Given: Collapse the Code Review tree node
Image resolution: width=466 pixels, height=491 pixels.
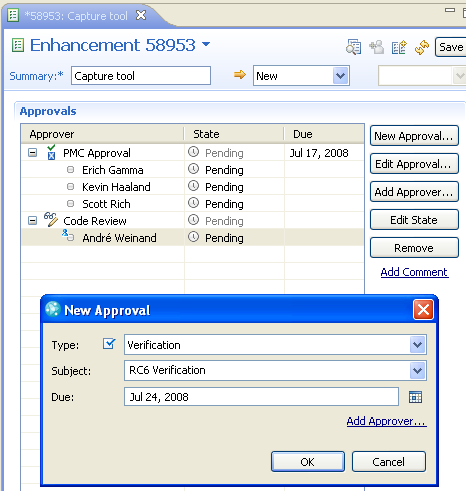Looking at the screenshot, I should point(32,221).
